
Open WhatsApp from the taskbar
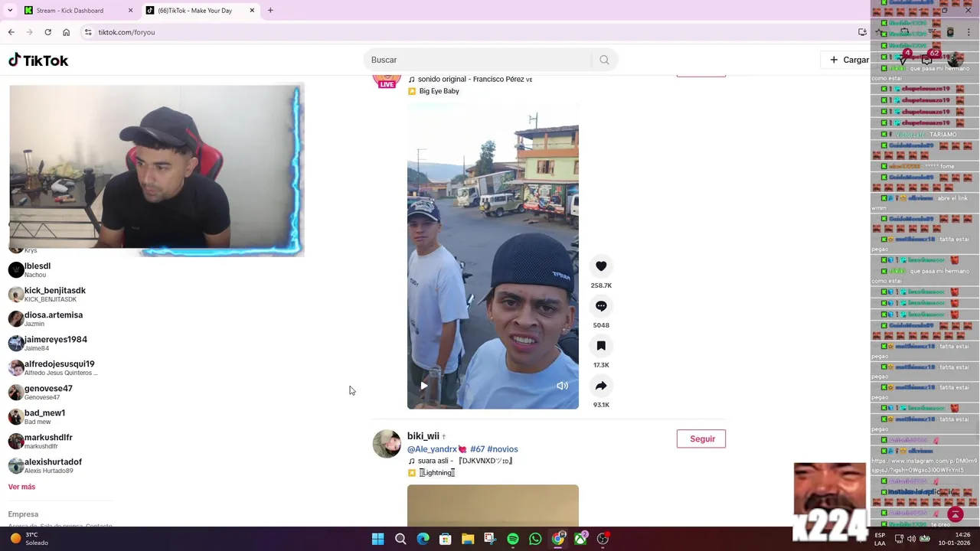pos(535,539)
